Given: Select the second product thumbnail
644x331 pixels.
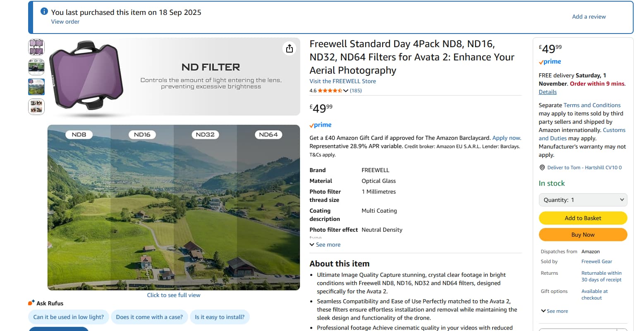Looking at the screenshot, I should tap(36, 67).
